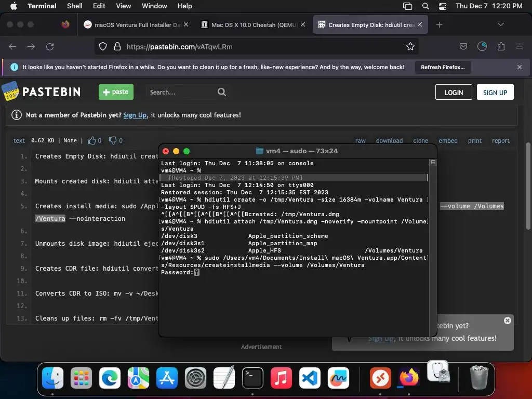
Task: Open App Store from the Dock
Action: [167, 378]
